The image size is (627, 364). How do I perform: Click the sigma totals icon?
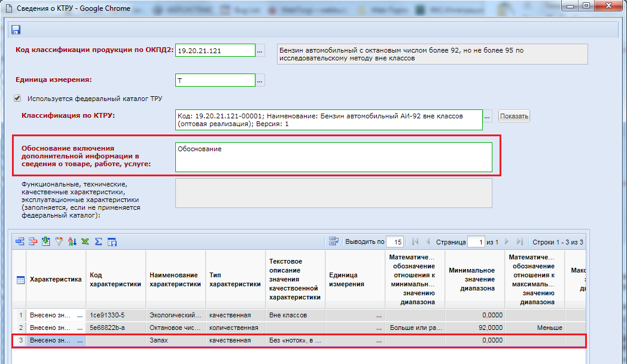point(98,241)
